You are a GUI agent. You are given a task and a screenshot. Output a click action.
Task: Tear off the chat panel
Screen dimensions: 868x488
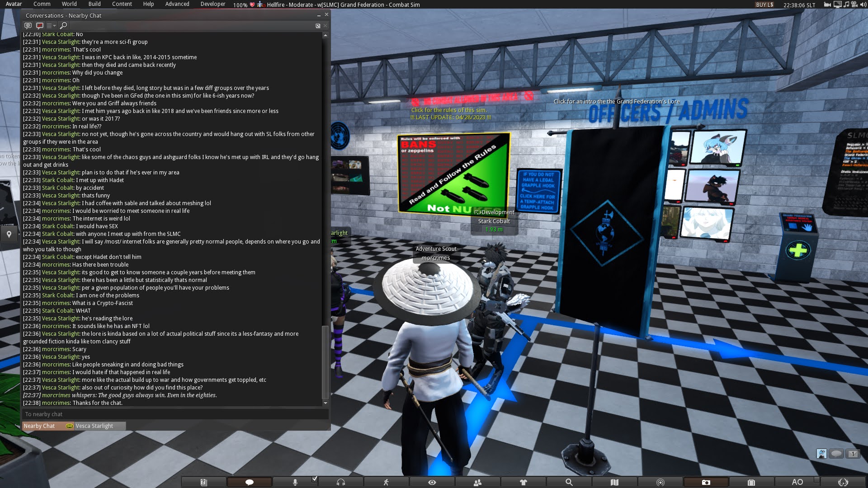[x=318, y=26]
